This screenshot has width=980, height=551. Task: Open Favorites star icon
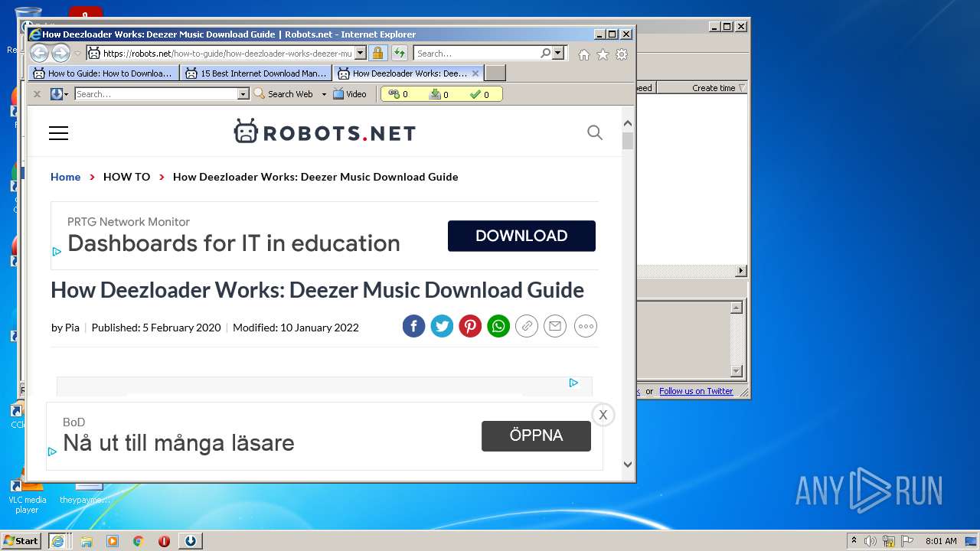[603, 54]
